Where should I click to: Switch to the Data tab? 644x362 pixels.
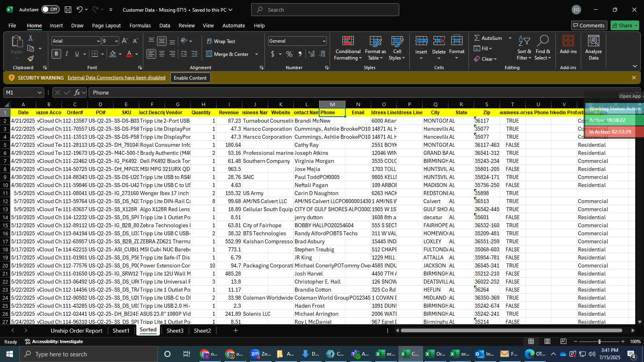point(165,25)
